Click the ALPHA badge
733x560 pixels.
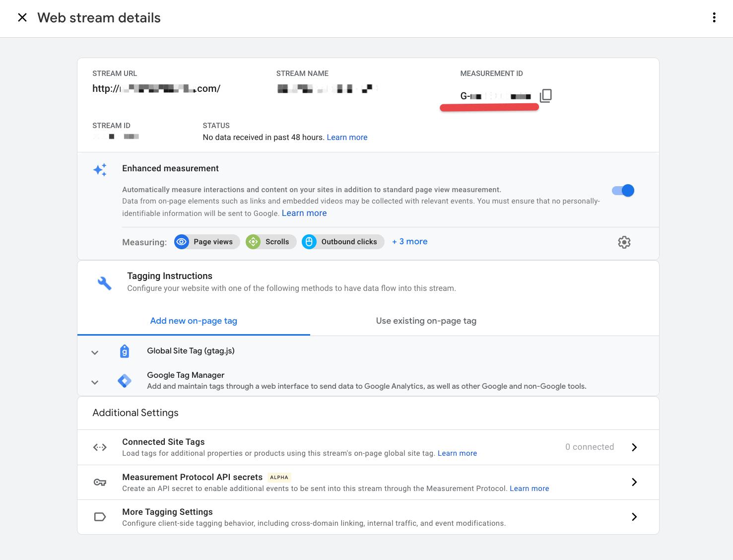279,478
